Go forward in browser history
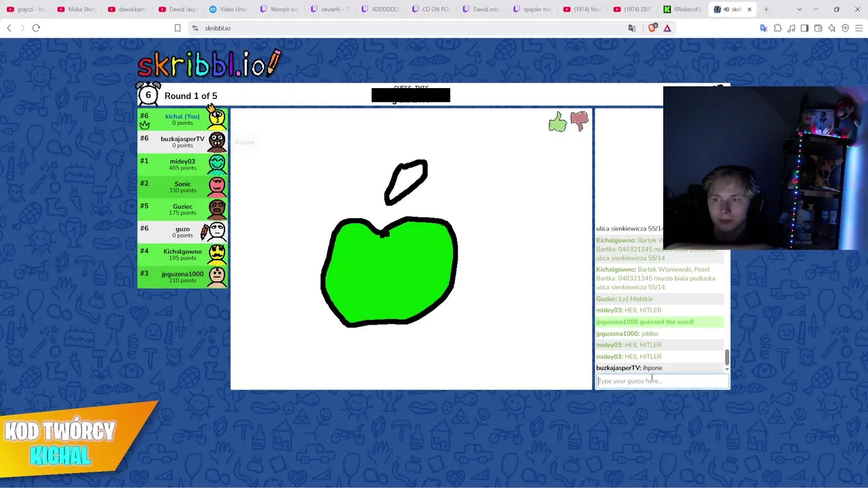The width and height of the screenshot is (868, 488). pos(22,28)
